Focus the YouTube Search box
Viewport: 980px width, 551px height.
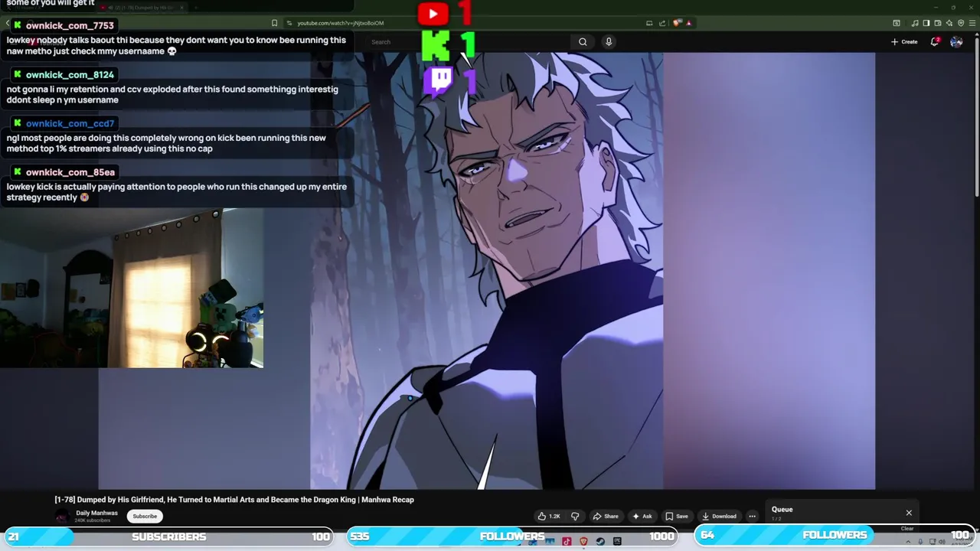click(x=469, y=42)
